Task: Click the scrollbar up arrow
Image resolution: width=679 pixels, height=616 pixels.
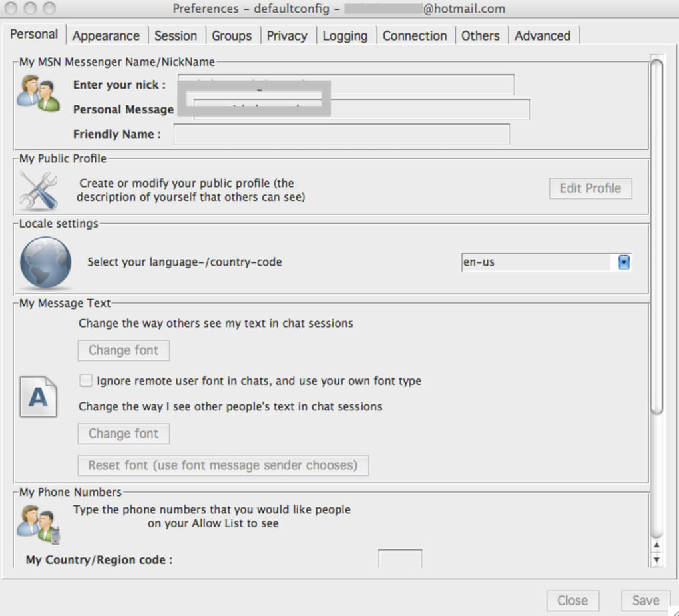Action: pos(656,545)
